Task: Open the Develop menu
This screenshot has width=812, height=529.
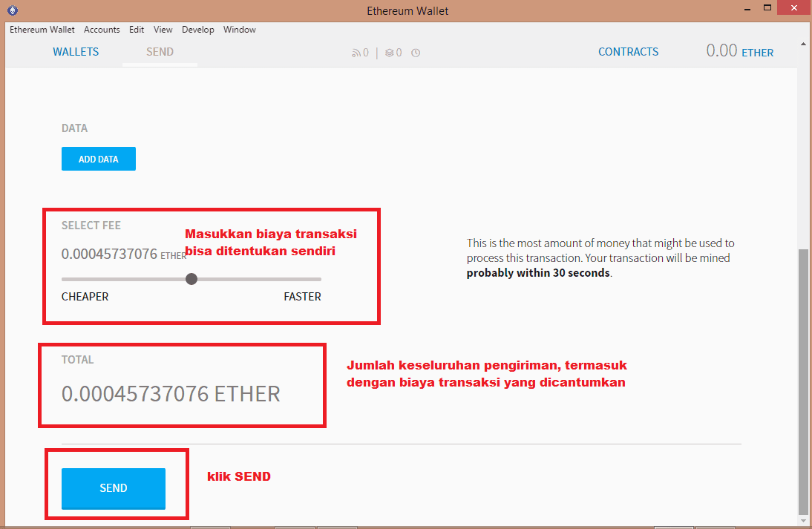Action: (x=197, y=30)
